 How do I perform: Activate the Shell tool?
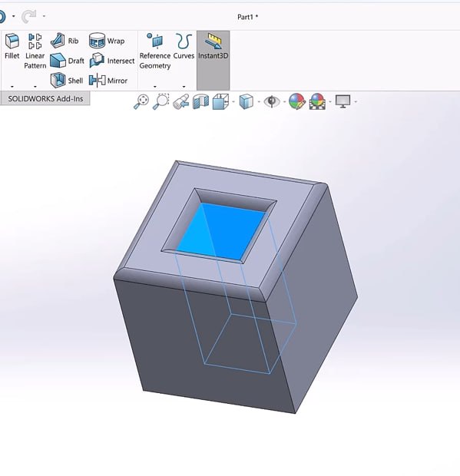tap(67, 81)
